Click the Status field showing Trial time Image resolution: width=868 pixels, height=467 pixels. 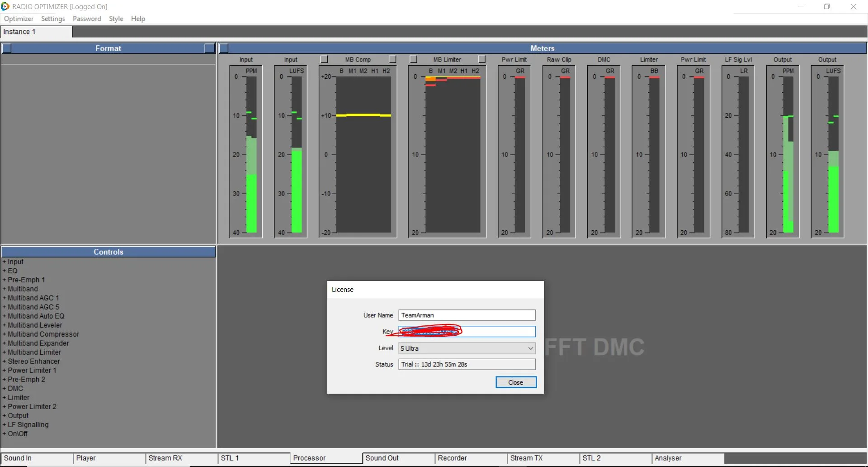coord(467,365)
